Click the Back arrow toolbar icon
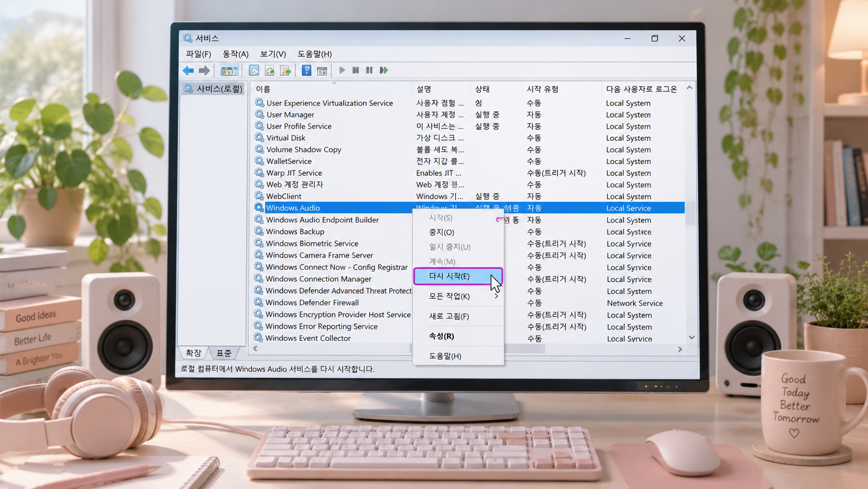 coord(188,70)
